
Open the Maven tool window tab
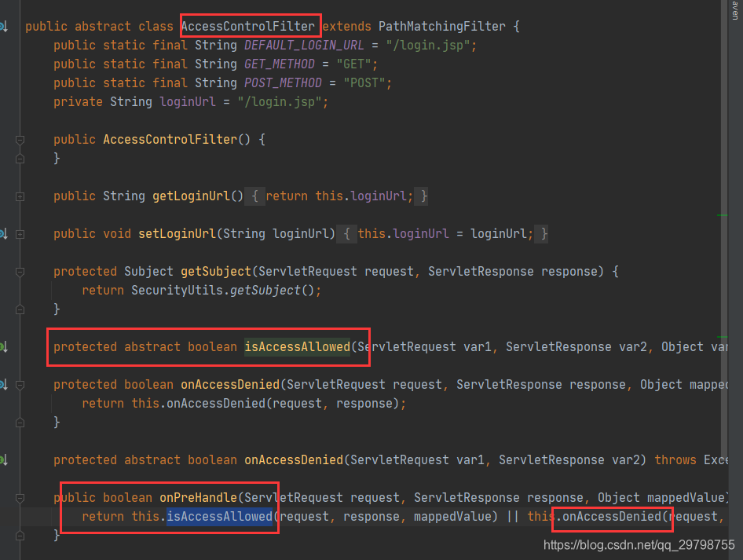(735, 9)
